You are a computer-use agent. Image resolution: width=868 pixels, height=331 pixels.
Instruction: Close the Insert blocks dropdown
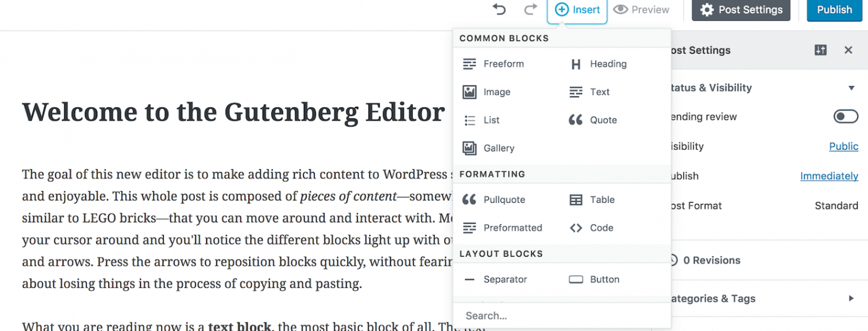pyautogui.click(x=577, y=10)
